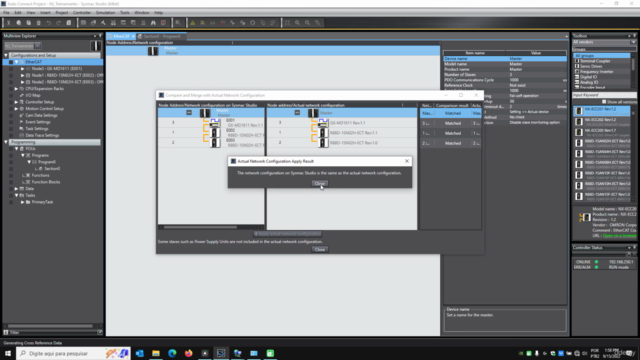Select NX-ECC201 Rev1.2 device in Toolbox
This screenshot has width=640, height=360.
(x=602, y=111)
